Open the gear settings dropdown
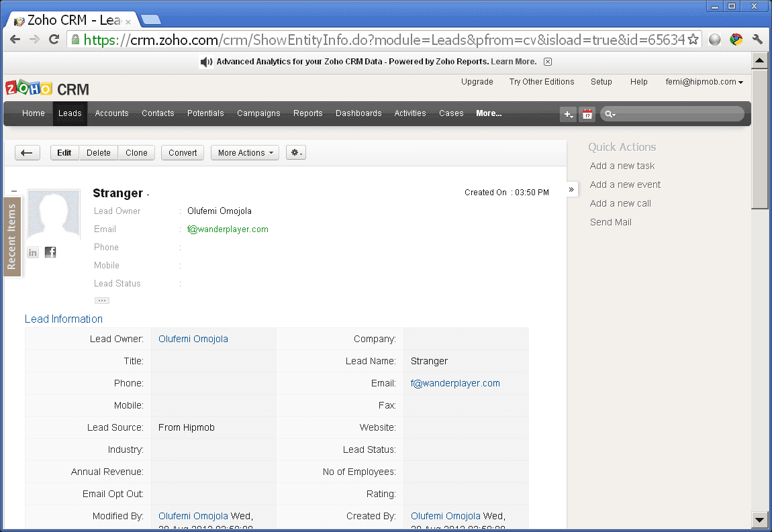Viewport: 772px width, 532px height. coord(295,153)
